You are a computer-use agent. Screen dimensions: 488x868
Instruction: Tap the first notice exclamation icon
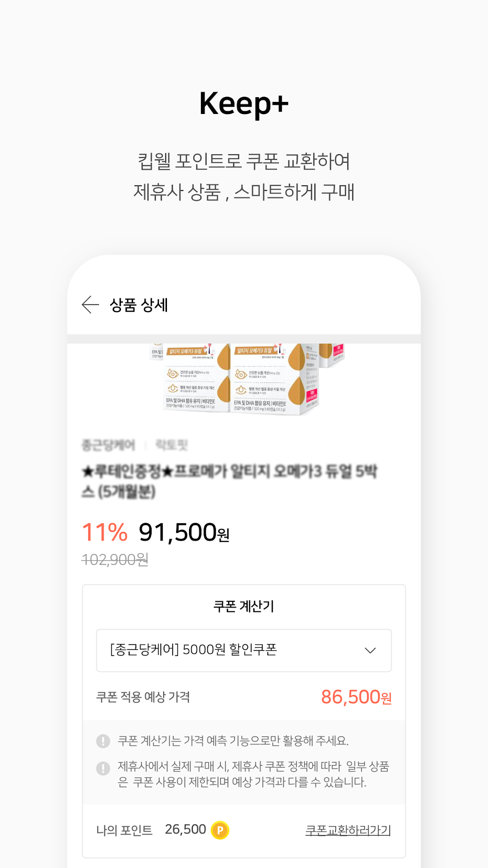pyautogui.click(x=103, y=741)
